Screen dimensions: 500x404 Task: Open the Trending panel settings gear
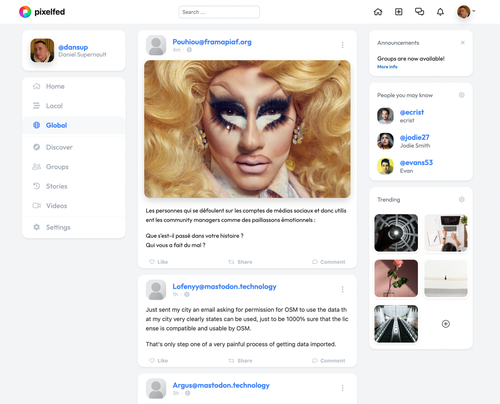(462, 199)
